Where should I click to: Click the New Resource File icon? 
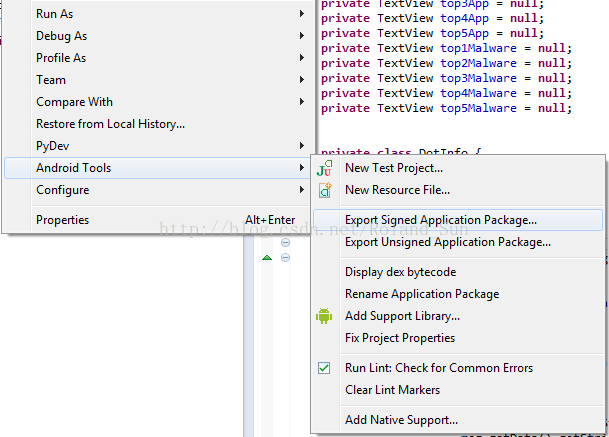tap(325, 190)
